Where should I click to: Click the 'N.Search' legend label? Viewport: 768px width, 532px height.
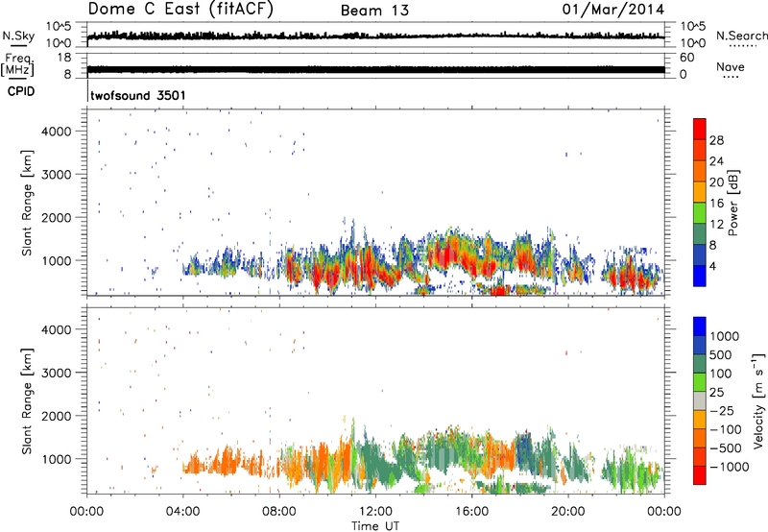tap(741, 36)
